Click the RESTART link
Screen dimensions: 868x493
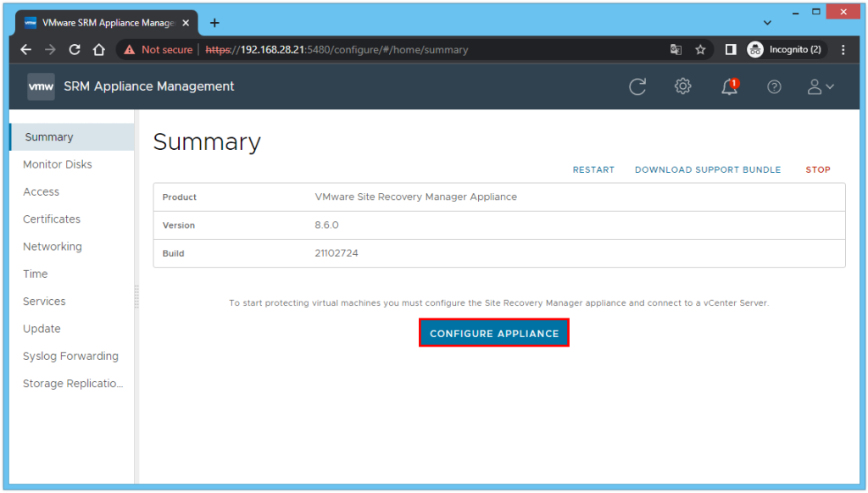(x=593, y=170)
